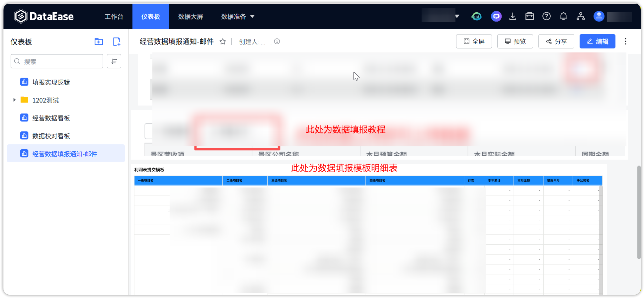Open the 数据准备 dropdown menu
The image size is (644, 298).
(238, 17)
